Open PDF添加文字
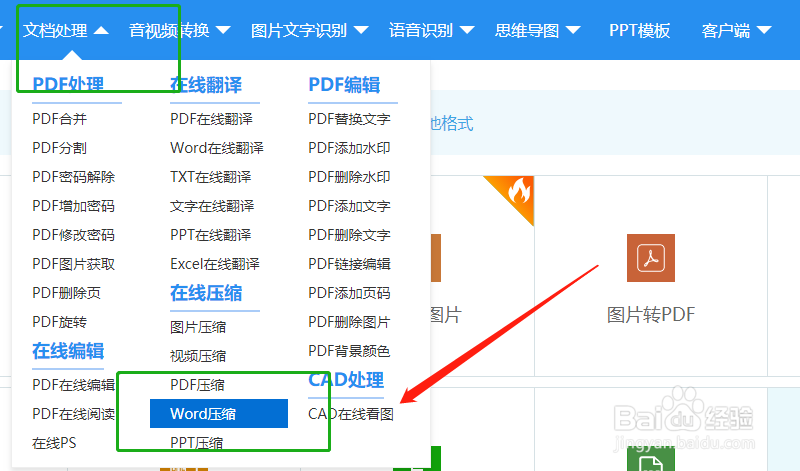 tap(349, 206)
